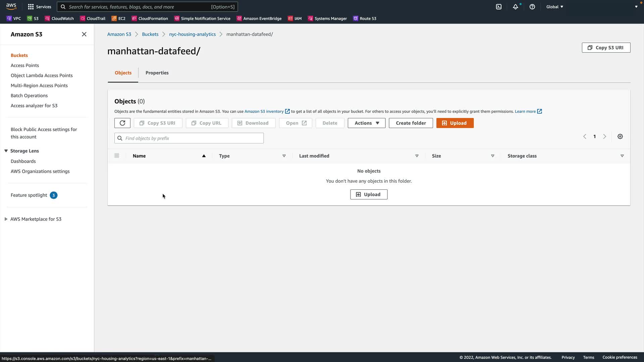Click the orange Upload button

(455, 123)
